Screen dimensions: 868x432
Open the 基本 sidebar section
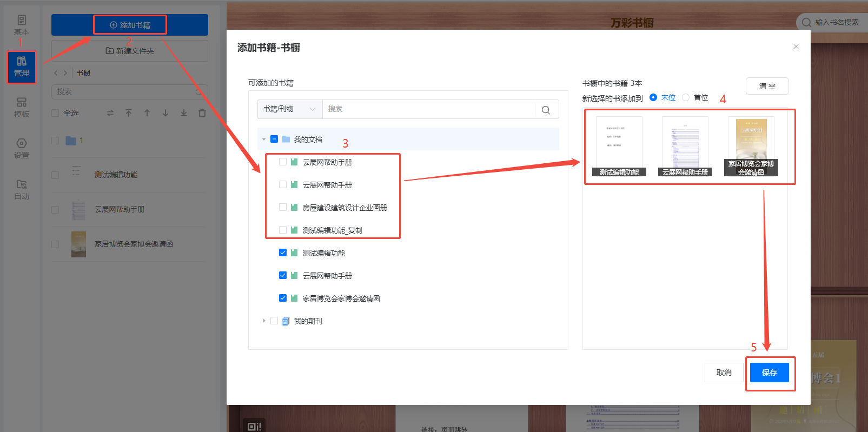[x=22, y=25]
